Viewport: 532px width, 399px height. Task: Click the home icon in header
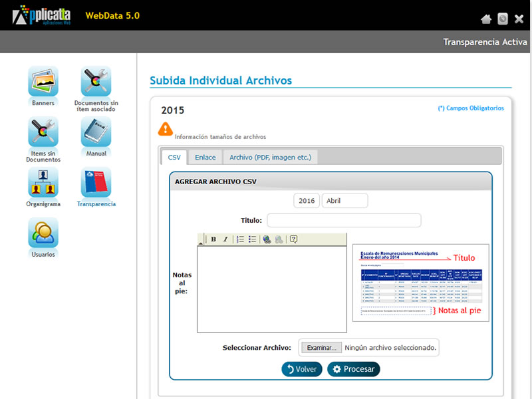pos(486,19)
